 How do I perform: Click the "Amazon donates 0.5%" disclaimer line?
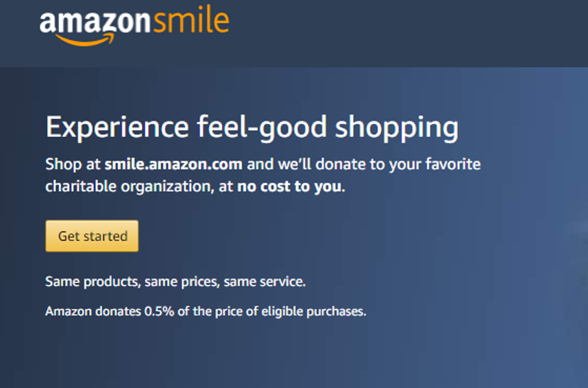tap(206, 311)
